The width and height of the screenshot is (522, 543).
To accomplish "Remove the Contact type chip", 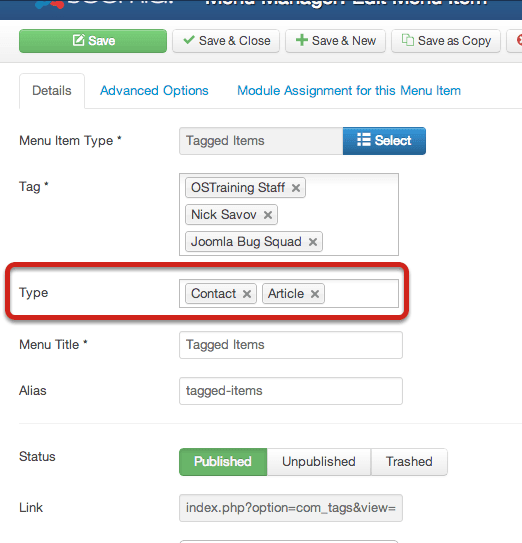I will 247,294.
